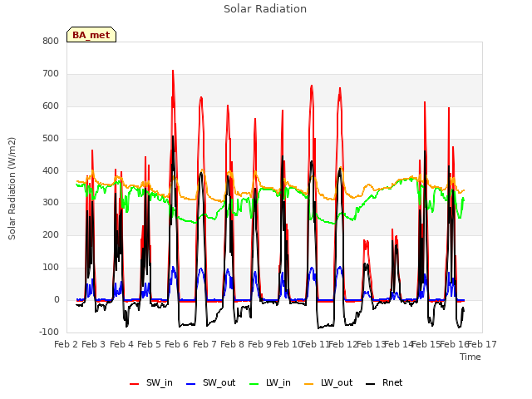Click the Feb 6 SW_in peak above 700
Viewport: 532px width, 399px height.
click(173, 71)
